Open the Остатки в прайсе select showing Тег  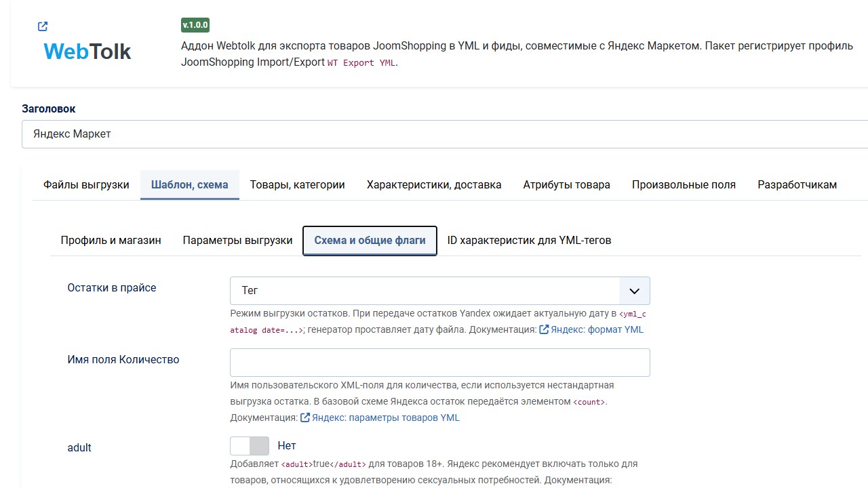(x=440, y=291)
